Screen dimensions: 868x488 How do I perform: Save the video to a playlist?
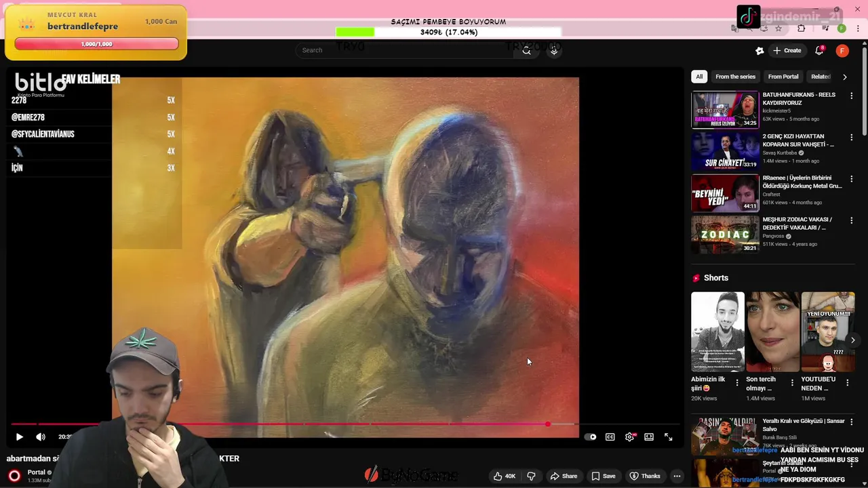point(604,476)
